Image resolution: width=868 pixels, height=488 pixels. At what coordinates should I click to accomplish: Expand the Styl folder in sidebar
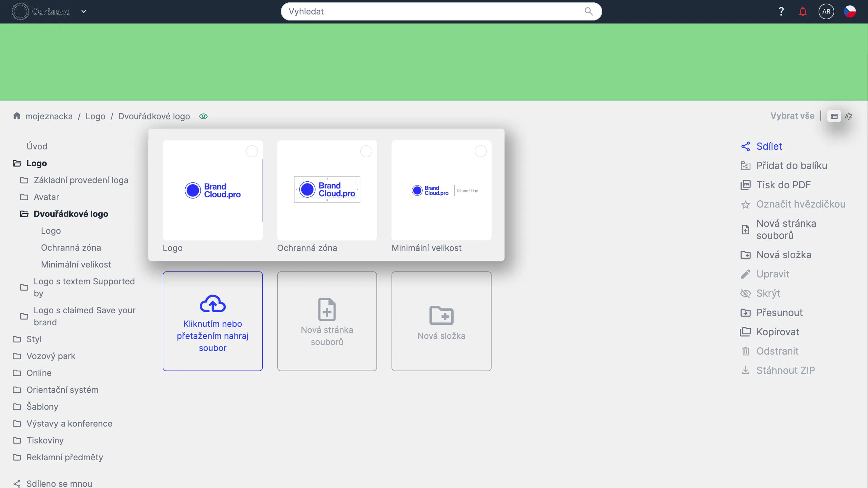click(17, 339)
